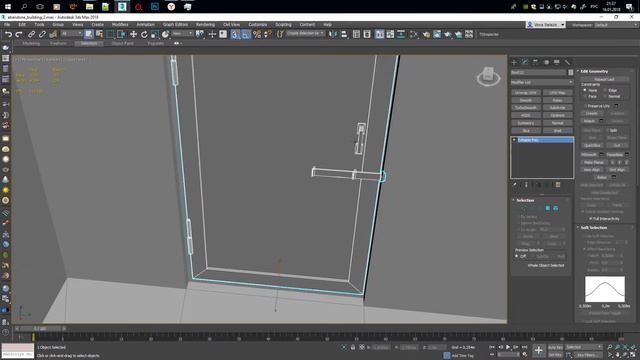Click the time slider handle
Viewport: 640px width, 360px height.
pos(40,329)
